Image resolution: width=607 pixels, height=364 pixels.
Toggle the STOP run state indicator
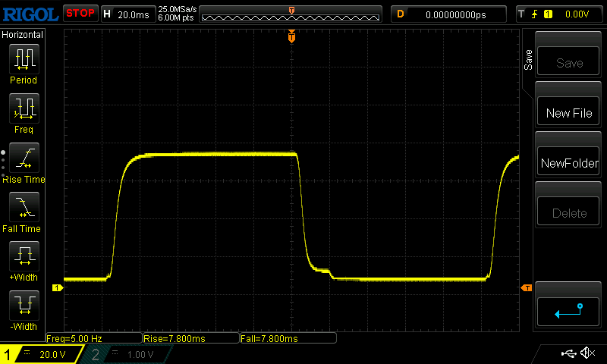point(80,14)
